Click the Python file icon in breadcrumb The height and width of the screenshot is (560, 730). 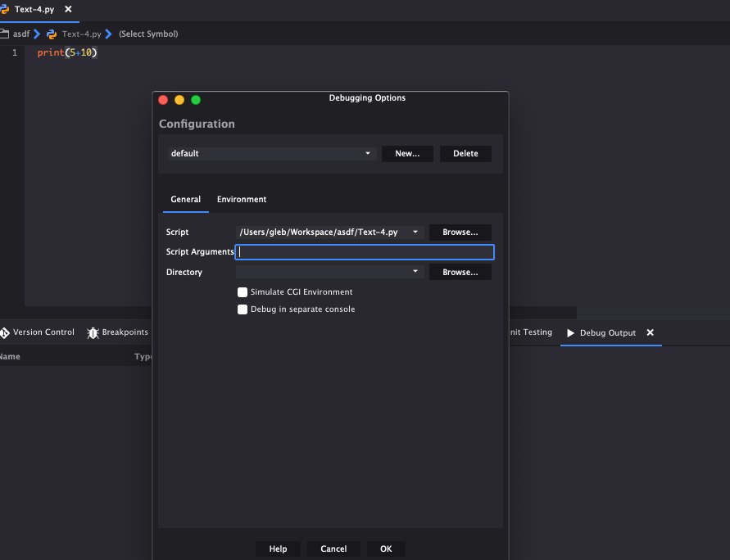[x=52, y=34]
